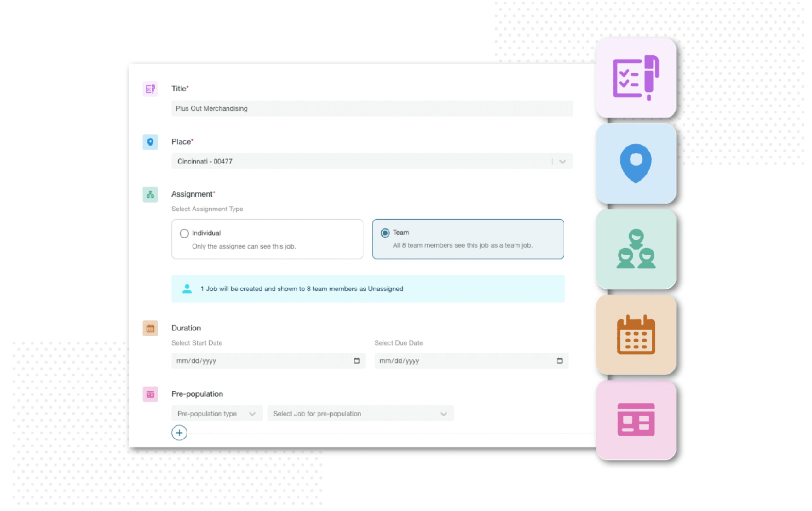Open the large pink layout tile

636,420
